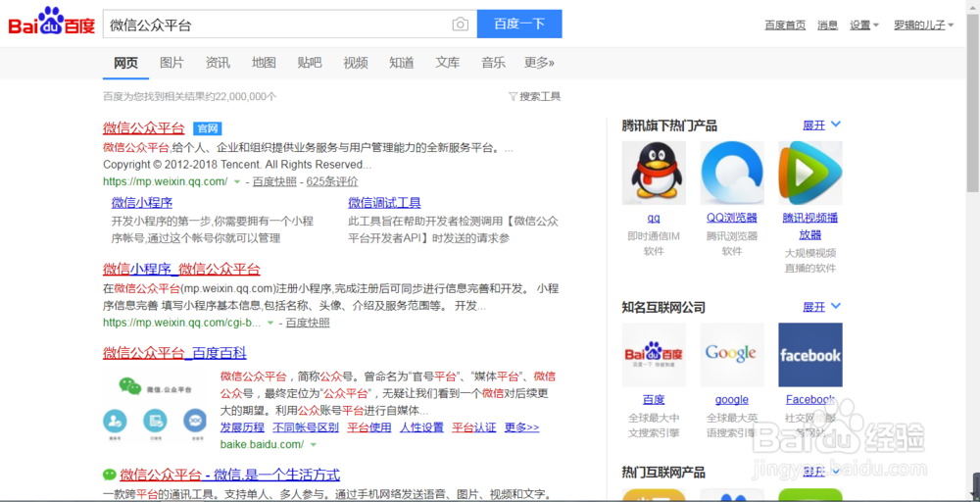
Task: Open the 发展历程 link
Action: click(x=242, y=427)
